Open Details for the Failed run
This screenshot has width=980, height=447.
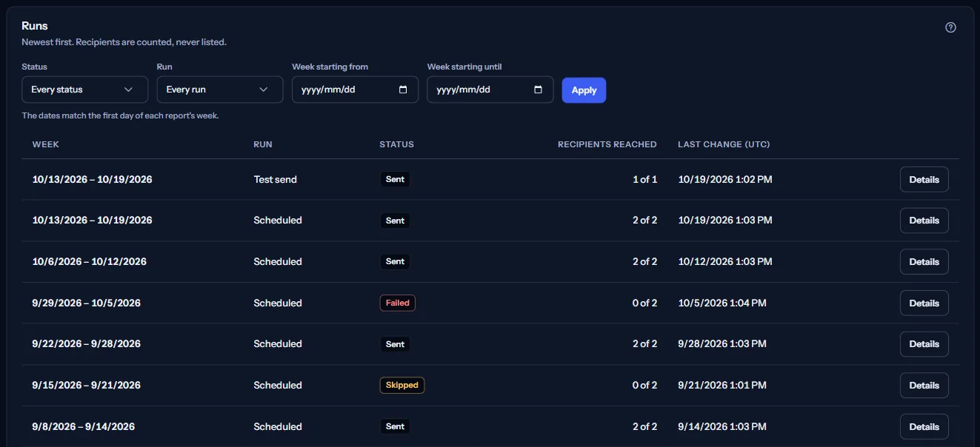pos(924,303)
